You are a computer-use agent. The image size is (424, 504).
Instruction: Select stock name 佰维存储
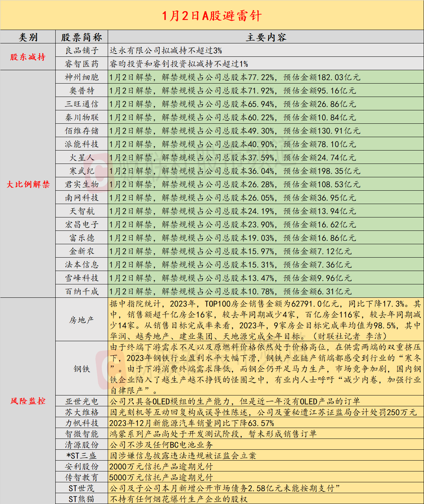[82, 131]
